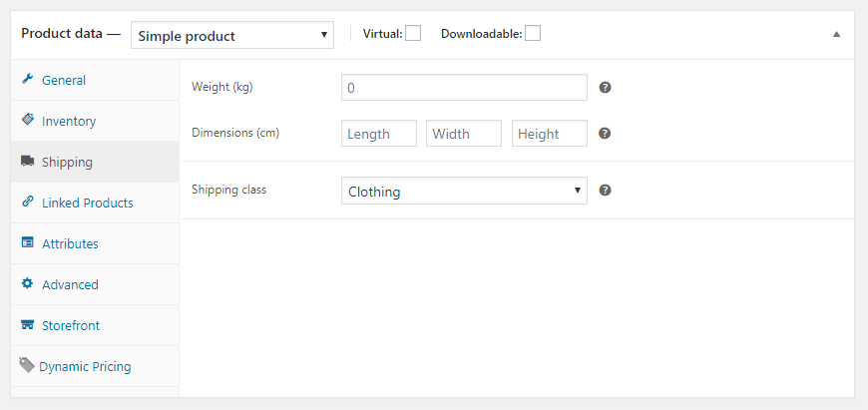Tick the Downloadable checkbox
The width and height of the screenshot is (868, 410).
pos(533,34)
